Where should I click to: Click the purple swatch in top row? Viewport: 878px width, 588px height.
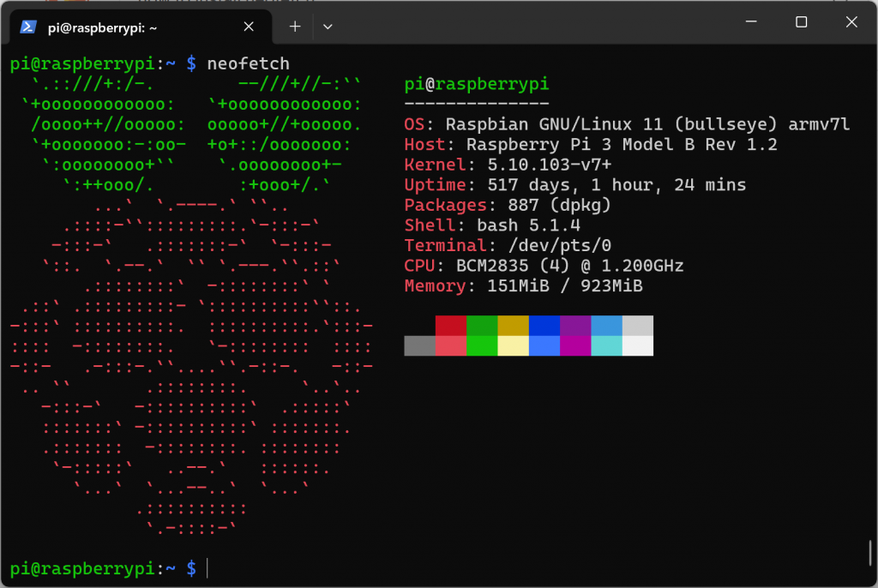pyautogui.click(x=575, y=326)
